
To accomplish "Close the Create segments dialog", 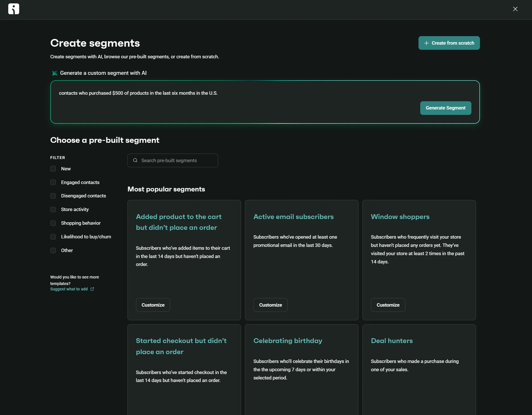I will coord(515,9).
